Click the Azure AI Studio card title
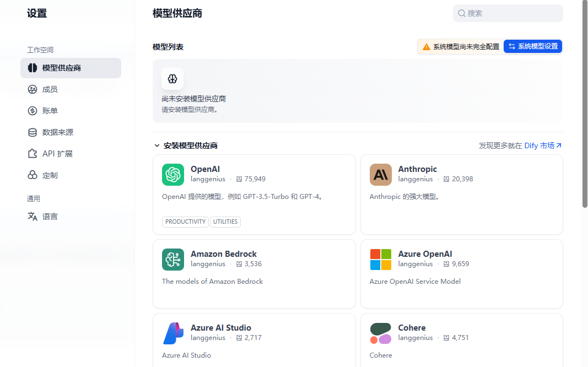This screenshot has height=367, width=588. click(x=221, y=328)
